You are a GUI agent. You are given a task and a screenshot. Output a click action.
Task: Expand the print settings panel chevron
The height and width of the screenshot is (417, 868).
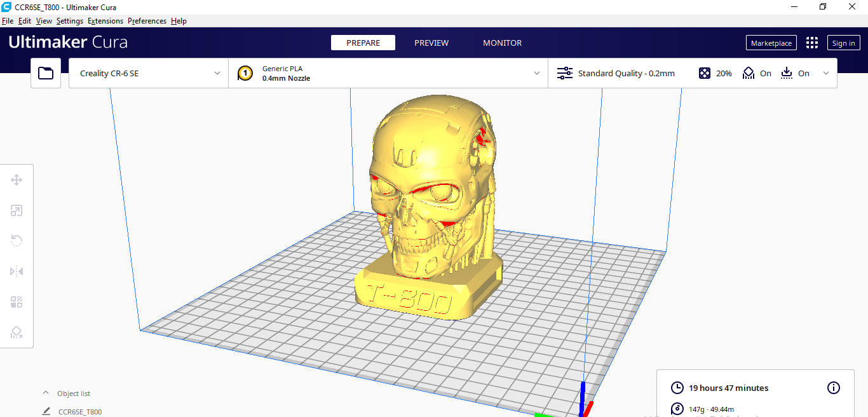pyautogui.click(x=826, y=73)
